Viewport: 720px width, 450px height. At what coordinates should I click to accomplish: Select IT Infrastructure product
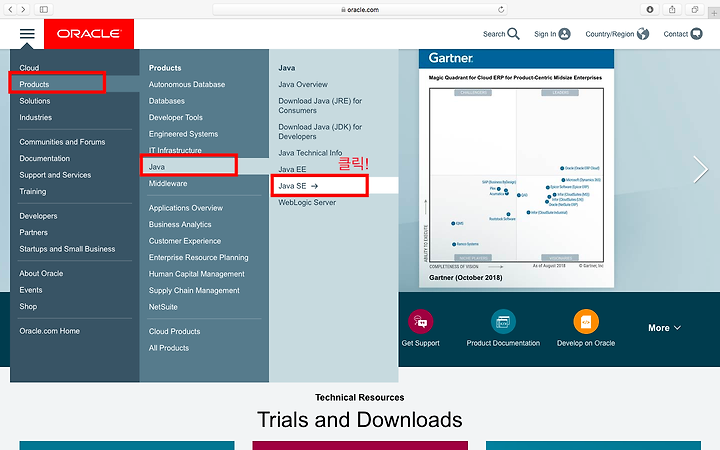(175, 150)
